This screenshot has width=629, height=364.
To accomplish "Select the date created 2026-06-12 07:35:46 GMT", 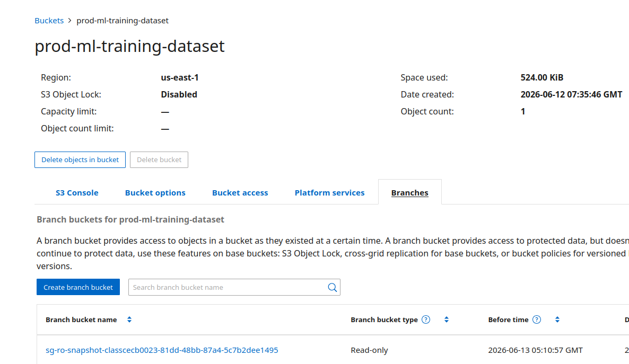I will [x=571, y=95].
